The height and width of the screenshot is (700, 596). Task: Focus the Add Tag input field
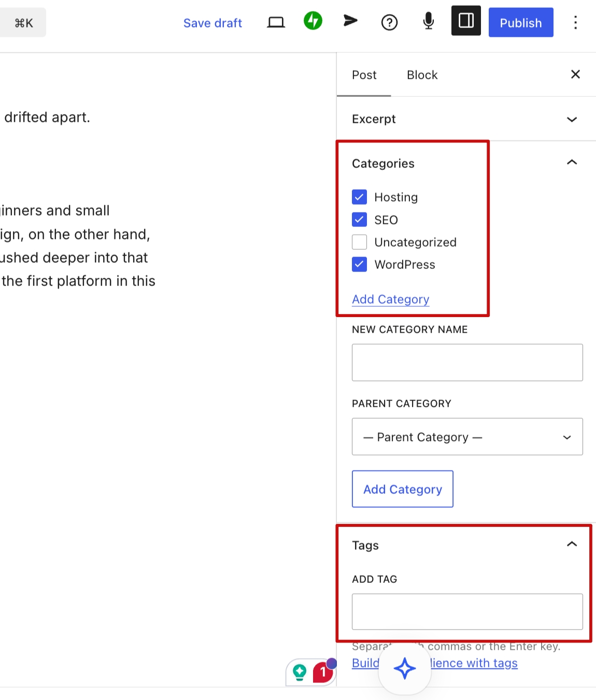[467, 612]
